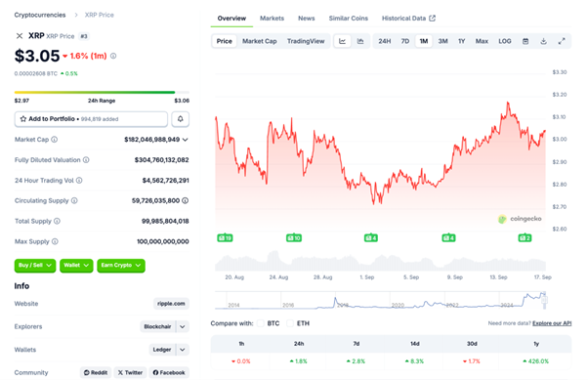This screenshot has width=588, height=380.
Task: Open the price alert bell icon
Action: tap(181, 119)
